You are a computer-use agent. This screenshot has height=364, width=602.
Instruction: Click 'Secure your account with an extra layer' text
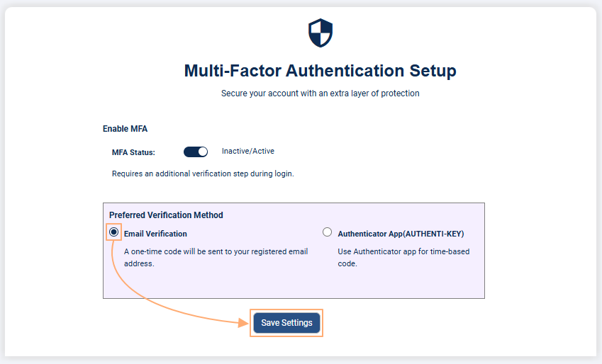pos(320,93)
